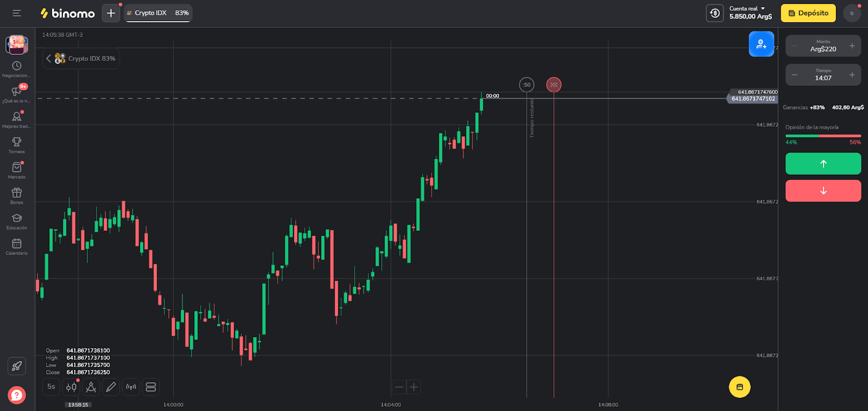Open the 5s timeframe selector
The width and height of the screenshot is (868, 411).
click(x=51, y=387)
